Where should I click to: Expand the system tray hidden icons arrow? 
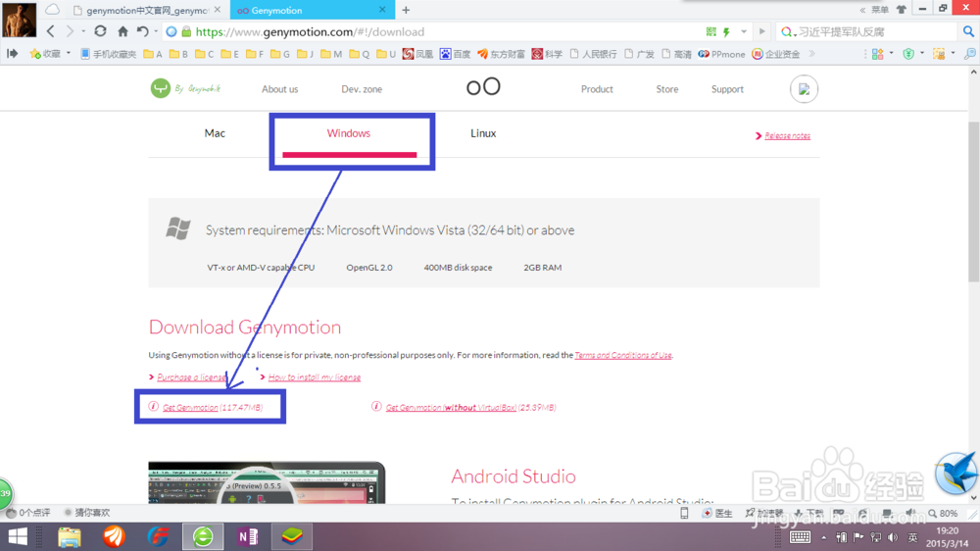[x=824, y=537]
